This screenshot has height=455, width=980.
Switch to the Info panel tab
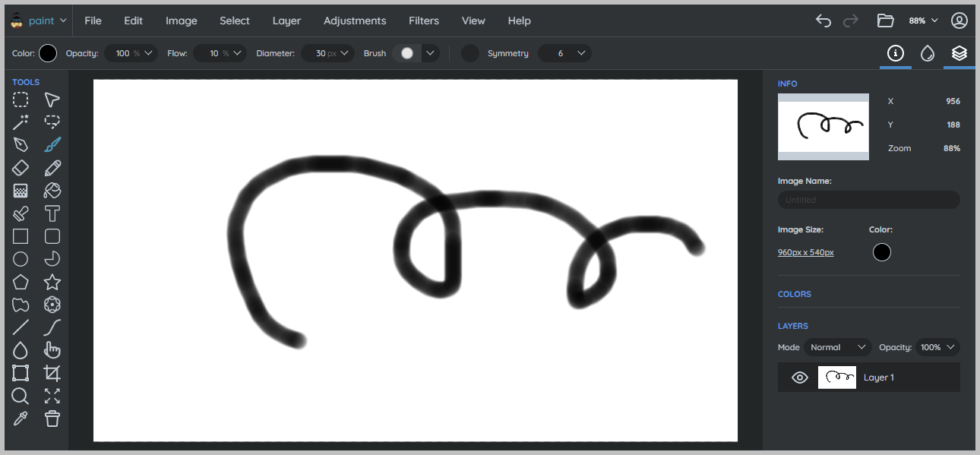click(x=896, y=53)
